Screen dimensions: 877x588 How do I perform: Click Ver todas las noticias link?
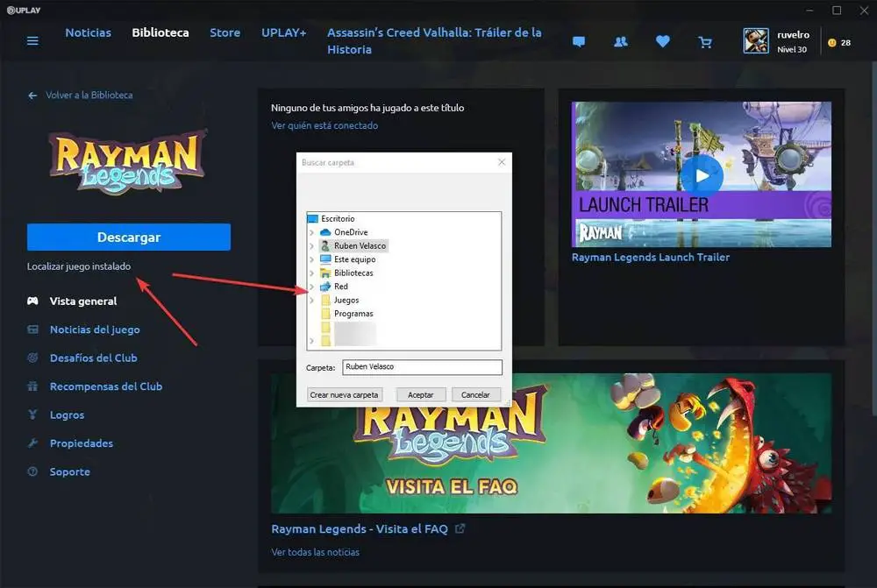pyautogui.click(x=316, y=552)
